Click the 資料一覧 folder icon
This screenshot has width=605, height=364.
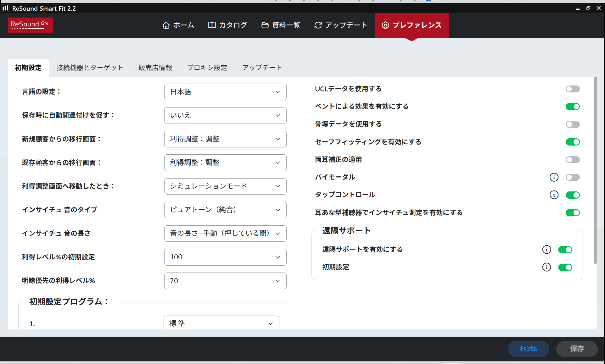pos(265,25)
